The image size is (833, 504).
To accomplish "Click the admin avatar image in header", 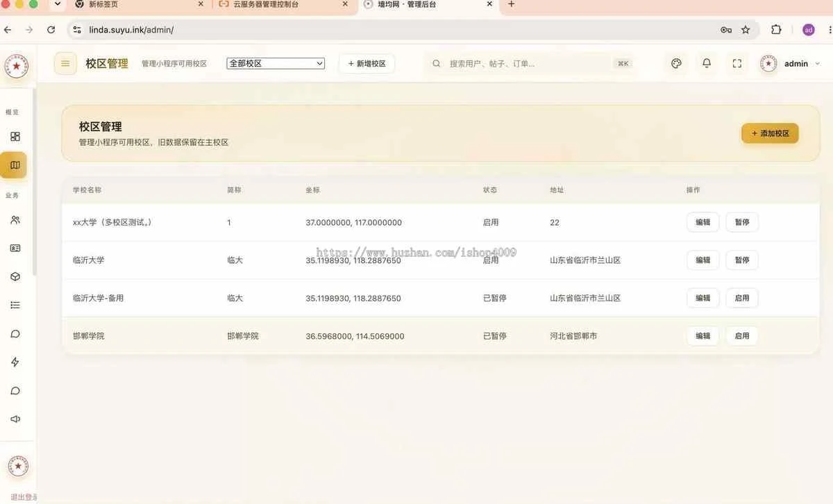I will (768, 63).
